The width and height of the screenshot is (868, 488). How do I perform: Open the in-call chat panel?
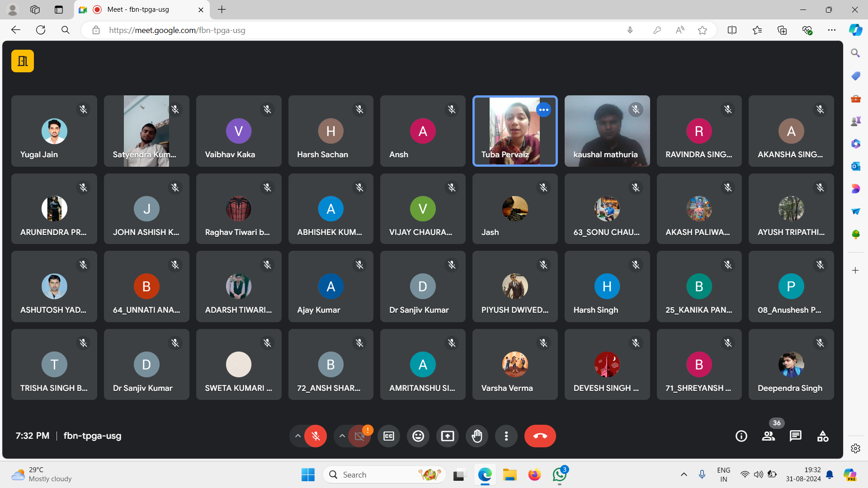[795, 436]
